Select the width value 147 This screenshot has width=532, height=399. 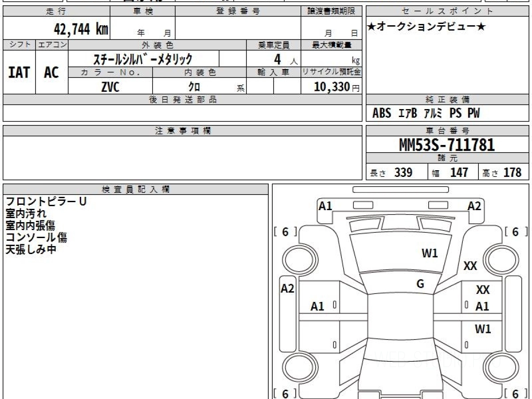[x=459, y=172]
